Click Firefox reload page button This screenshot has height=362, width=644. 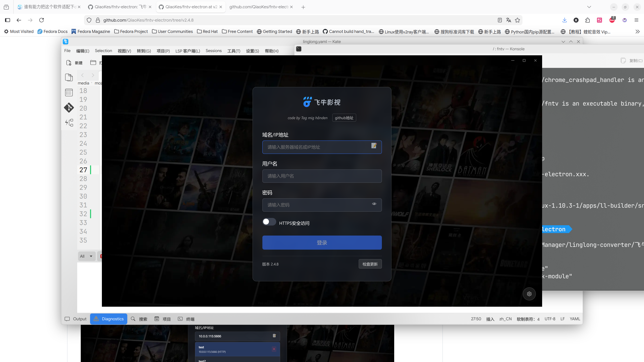point(42,20)
